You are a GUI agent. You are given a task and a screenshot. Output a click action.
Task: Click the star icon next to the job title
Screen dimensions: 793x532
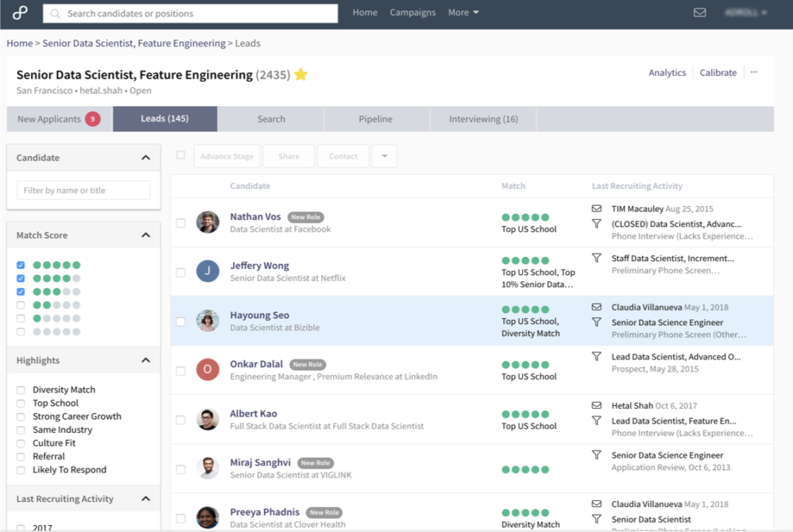(301, 73)
